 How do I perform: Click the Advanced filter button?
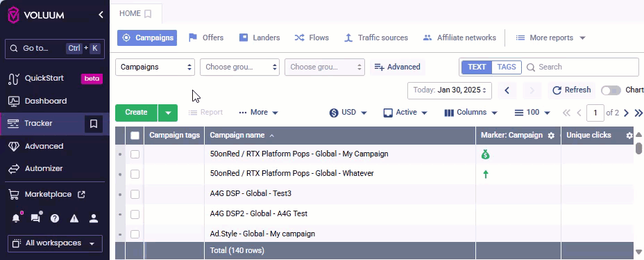(398, 67)
